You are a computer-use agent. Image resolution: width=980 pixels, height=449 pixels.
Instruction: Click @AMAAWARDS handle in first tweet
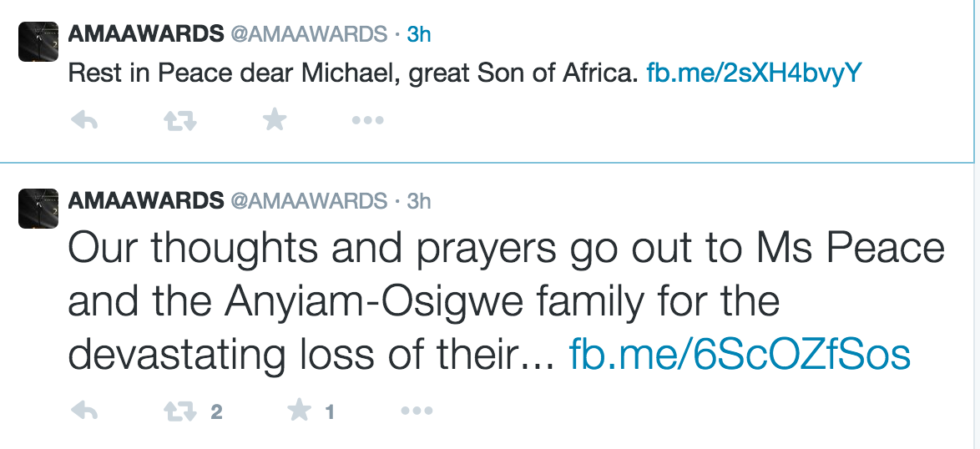[309, 34]
